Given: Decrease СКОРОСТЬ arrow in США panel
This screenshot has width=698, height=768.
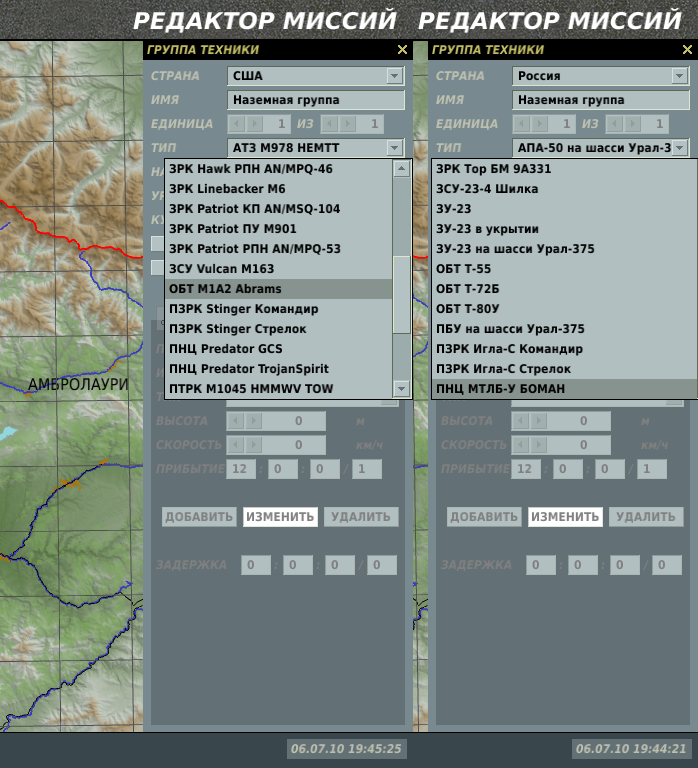Looking at the screenshot, I should (236, 445).
